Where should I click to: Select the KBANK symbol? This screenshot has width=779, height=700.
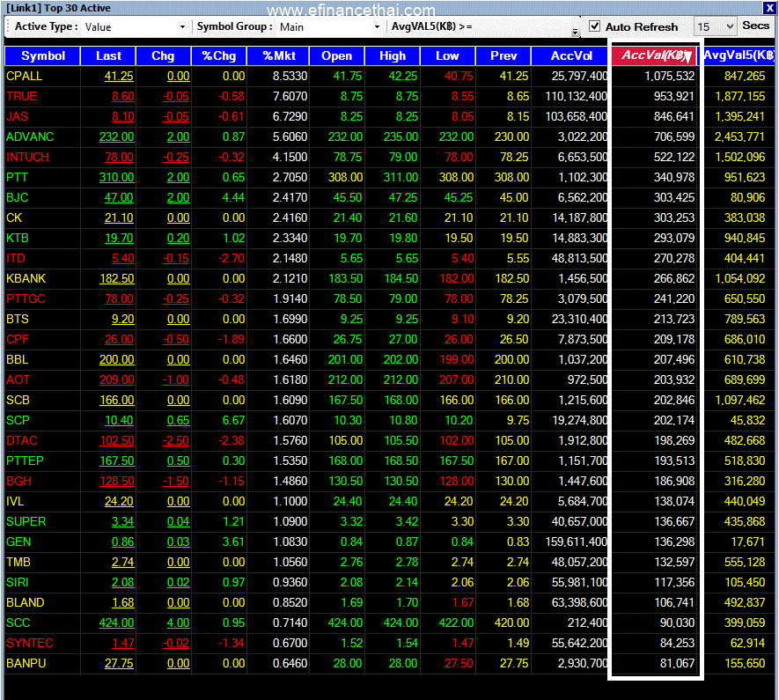click(x=26, y=279)
